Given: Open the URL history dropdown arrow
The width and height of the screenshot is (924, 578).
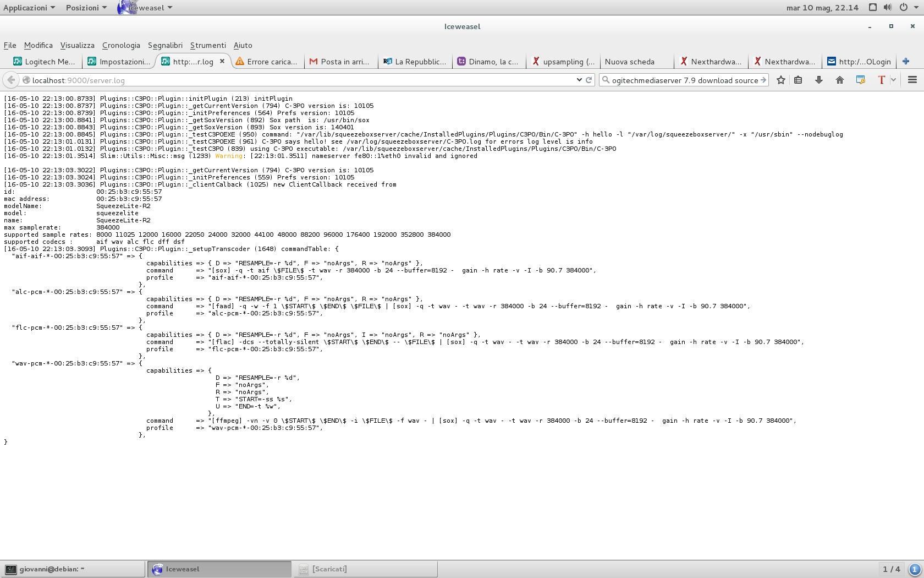Looking at the screenshot, I should (579, 80).
